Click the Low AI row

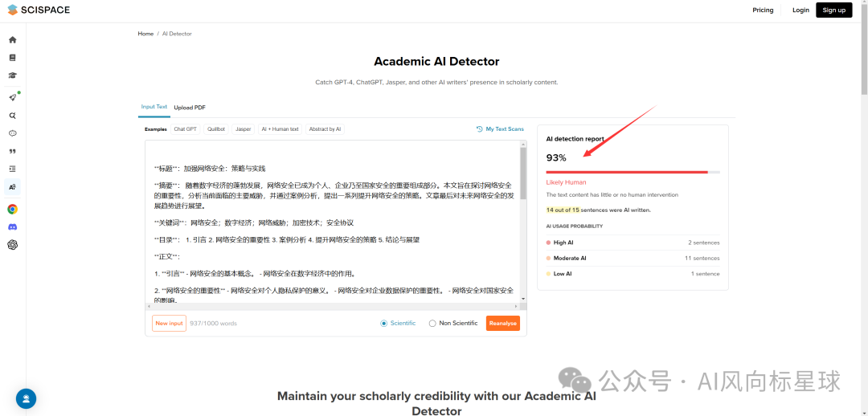tap(633, 273)
